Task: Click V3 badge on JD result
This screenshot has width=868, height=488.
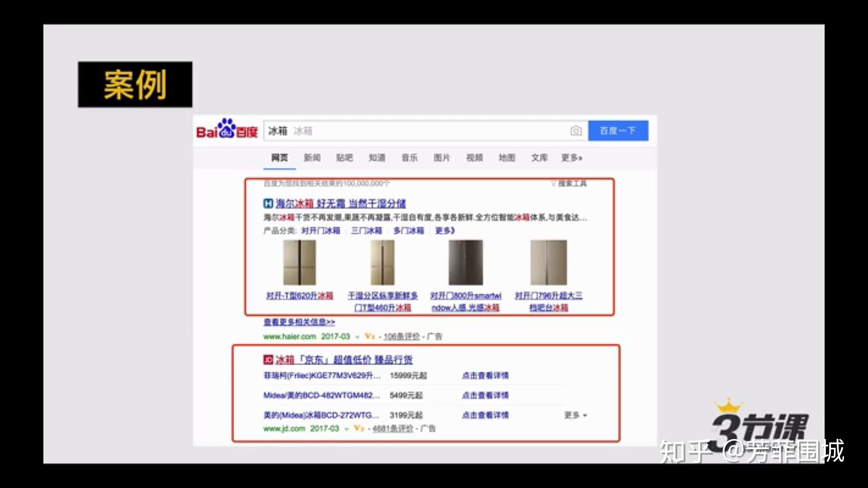Action: coord(359,429)
